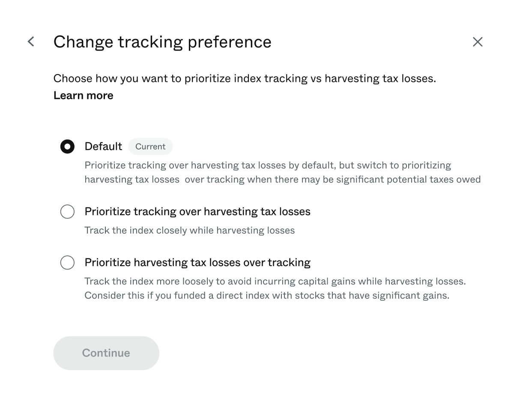Click the greyed-out Continue control

(x=106, y=353)
